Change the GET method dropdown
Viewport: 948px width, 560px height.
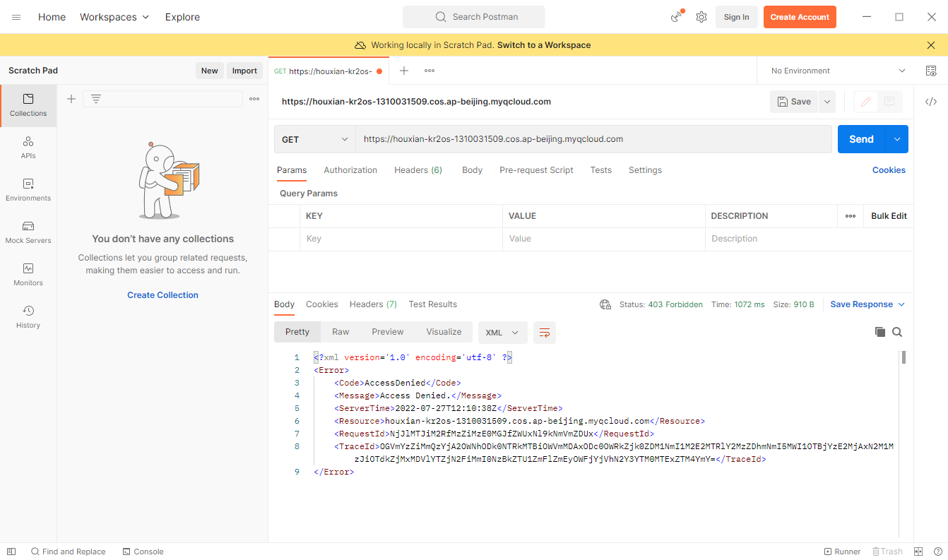[x=315, y=139]
